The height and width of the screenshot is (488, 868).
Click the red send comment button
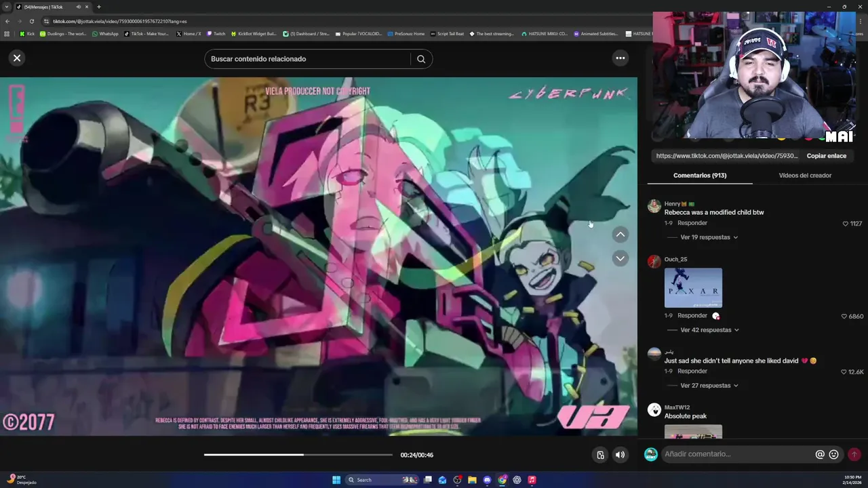[854, 455]
